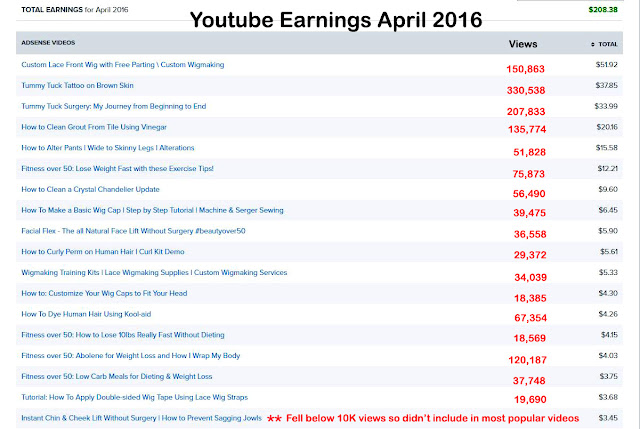640x429 pixels.
Task: Select the 18,385 views value
Action: pyautogui.click(x=530, y=298)
